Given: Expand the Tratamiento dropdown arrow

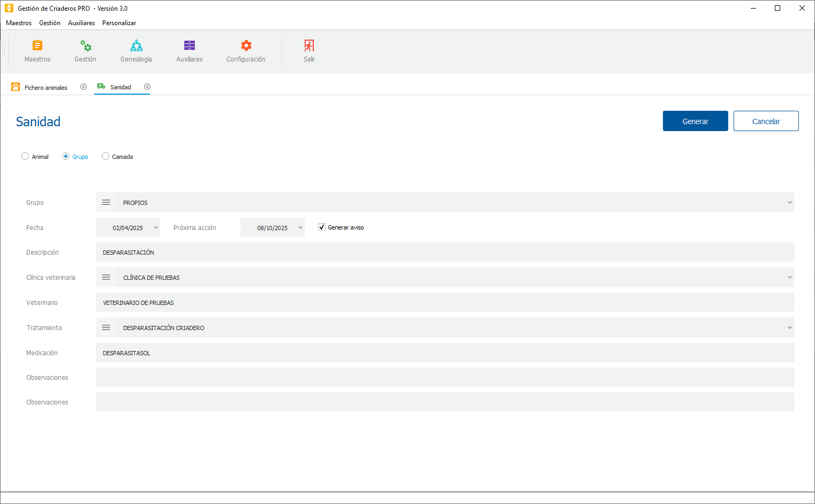Looking at the screenshot, I should (789, 327).
